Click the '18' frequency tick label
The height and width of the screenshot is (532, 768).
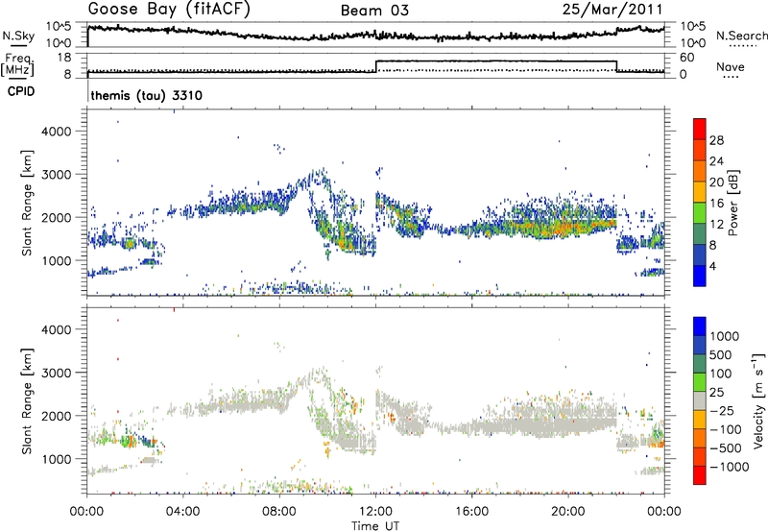pos(63,58)
